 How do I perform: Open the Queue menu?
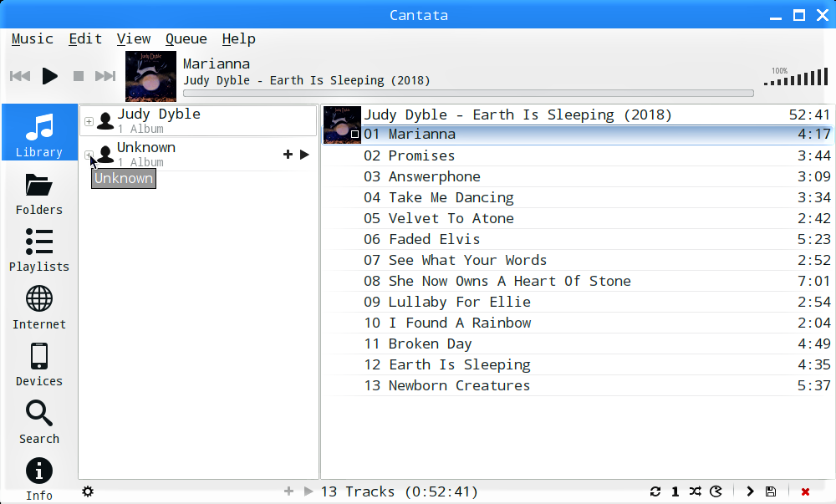pos(186,39)
